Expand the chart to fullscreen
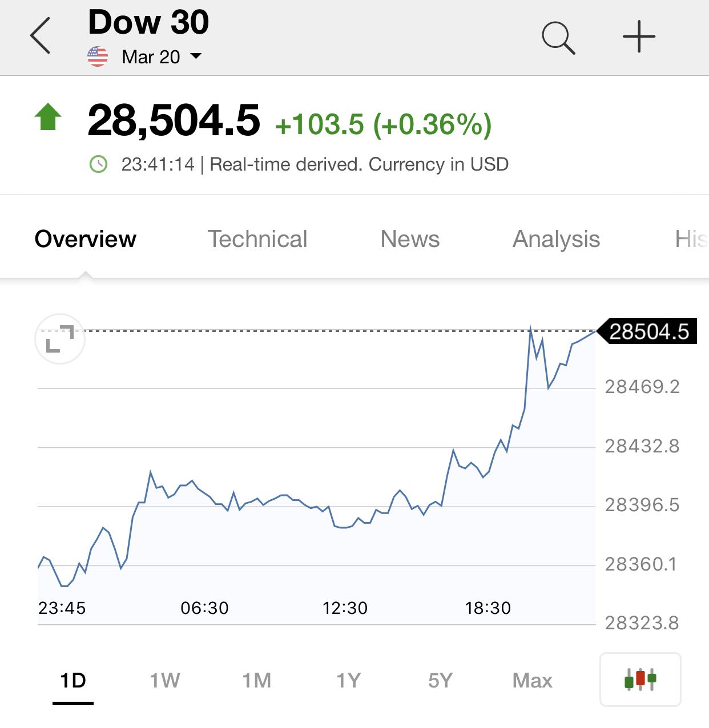Screen dimensions: 709x728 (60, 339)
